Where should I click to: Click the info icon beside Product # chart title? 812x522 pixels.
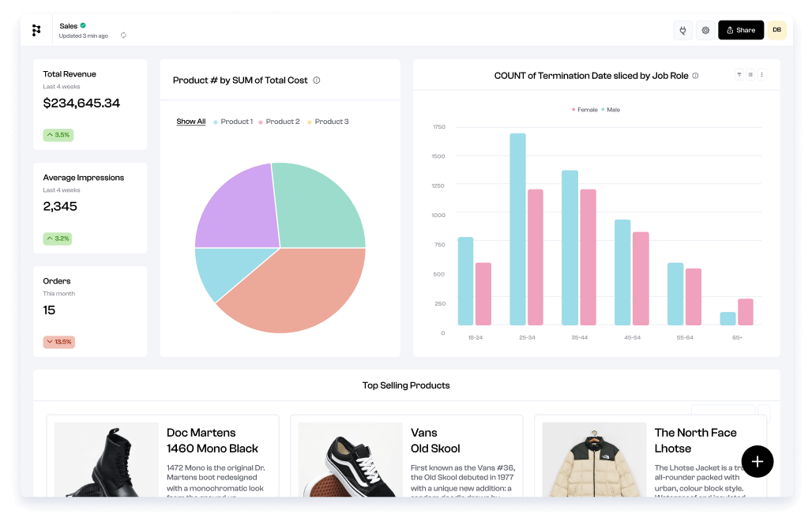coord(317,81)
